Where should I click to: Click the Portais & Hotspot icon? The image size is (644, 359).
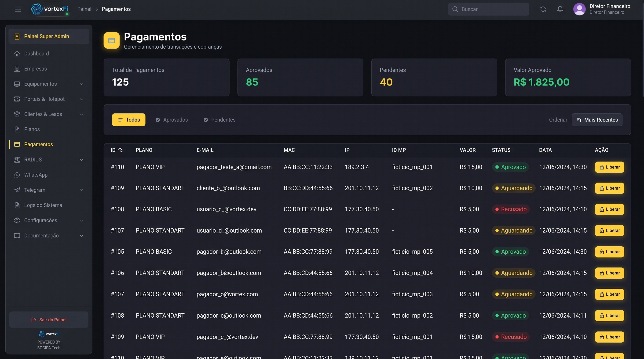tap(17, 99)
